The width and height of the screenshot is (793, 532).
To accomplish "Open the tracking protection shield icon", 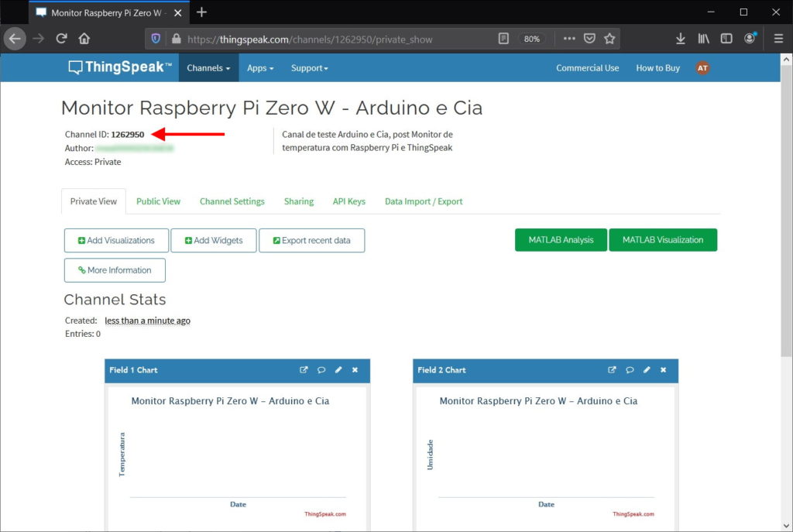I will click(156, 39).
